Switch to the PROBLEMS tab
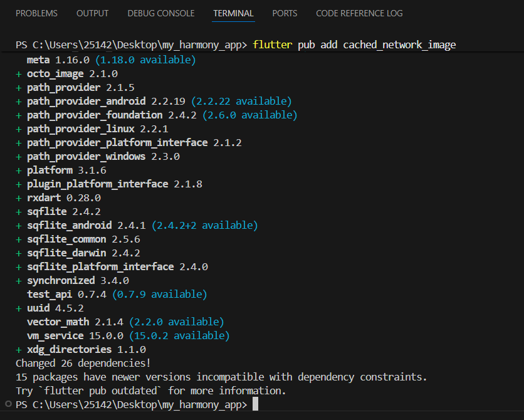 tap(36, 13)
